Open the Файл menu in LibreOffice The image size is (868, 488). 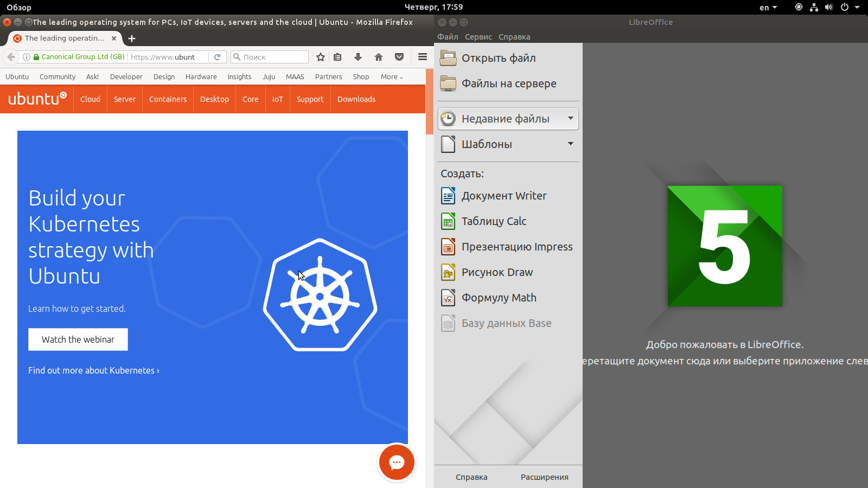[448, 37]
